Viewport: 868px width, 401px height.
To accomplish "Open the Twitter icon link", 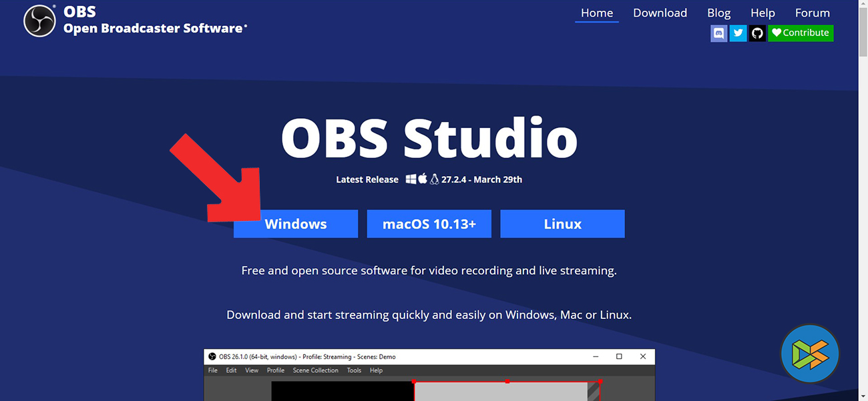I will (738, 33).
